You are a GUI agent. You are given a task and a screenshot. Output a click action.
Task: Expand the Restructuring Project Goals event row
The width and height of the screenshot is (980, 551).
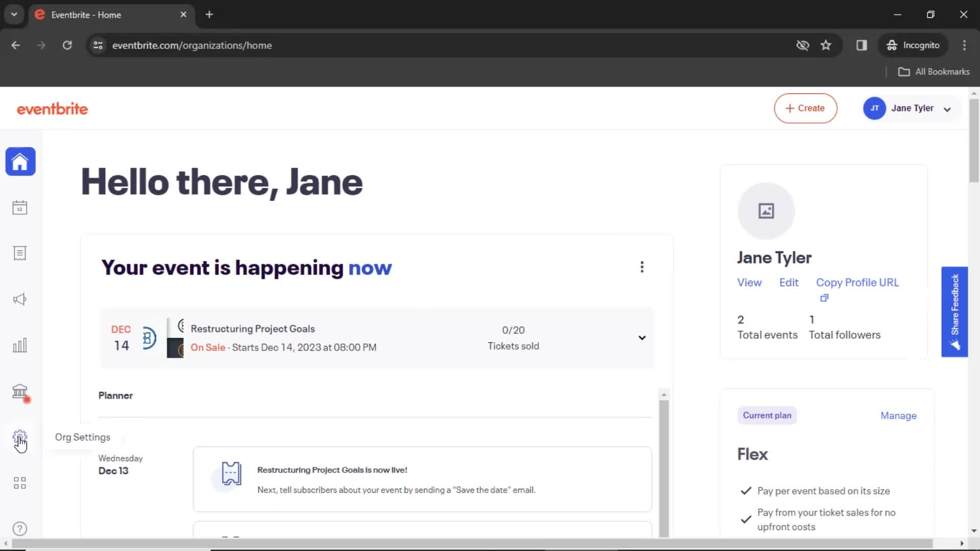[x=642, y=338]
